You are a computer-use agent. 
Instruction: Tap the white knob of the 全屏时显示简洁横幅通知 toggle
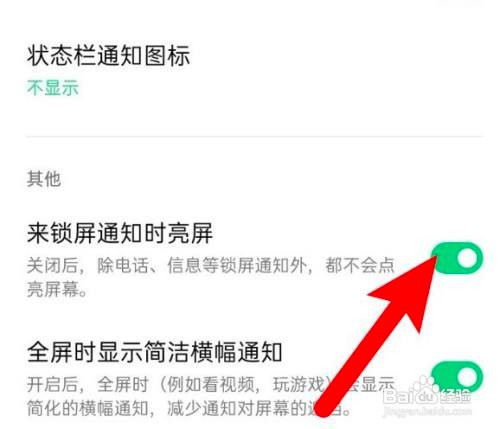(467, 377)
